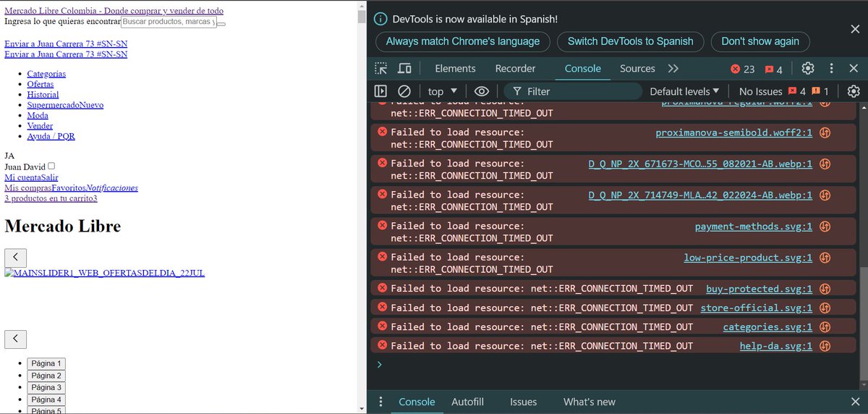Viewport: 868px width, 414px height.
Task: Open the drawer three-dot menu beside Console tab
Action: (380, 402)
